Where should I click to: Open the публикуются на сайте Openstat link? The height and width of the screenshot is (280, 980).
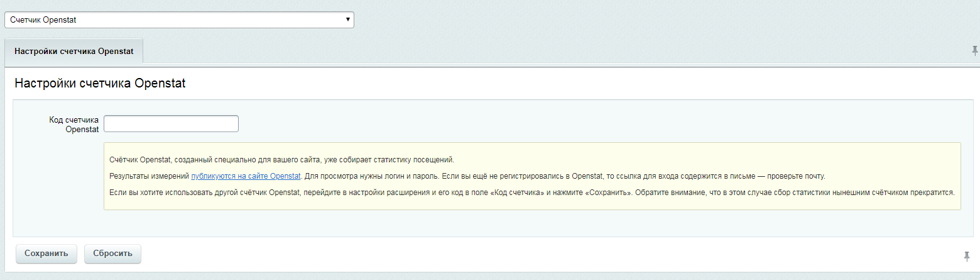click(x=246, y=176)
